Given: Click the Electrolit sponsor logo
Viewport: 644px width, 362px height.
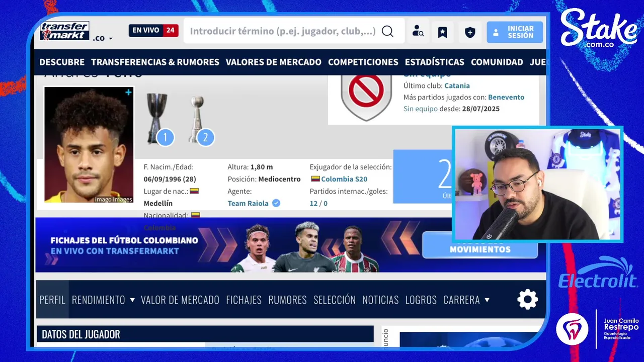Looking at the screenshot, I should (x=598, y=273).
